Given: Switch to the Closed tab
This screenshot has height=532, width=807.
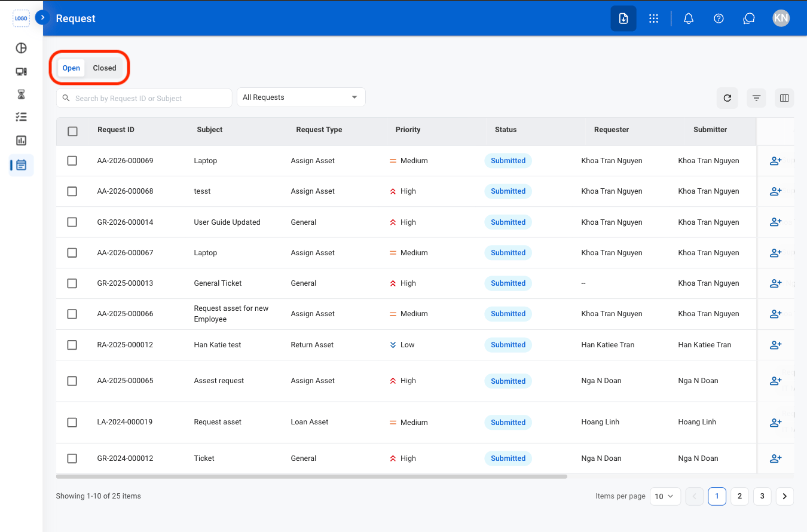Looking at the screenshot, I should (105, 68).
